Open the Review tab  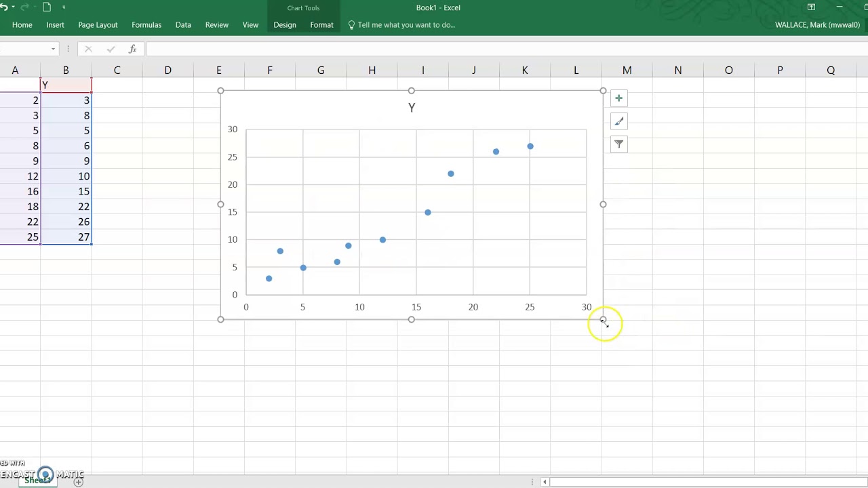coord(217,25)
